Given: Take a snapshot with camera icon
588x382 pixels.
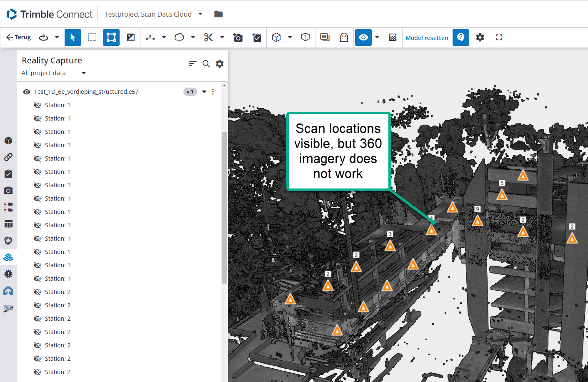Looking at the screenshot, I should [238, 38].
